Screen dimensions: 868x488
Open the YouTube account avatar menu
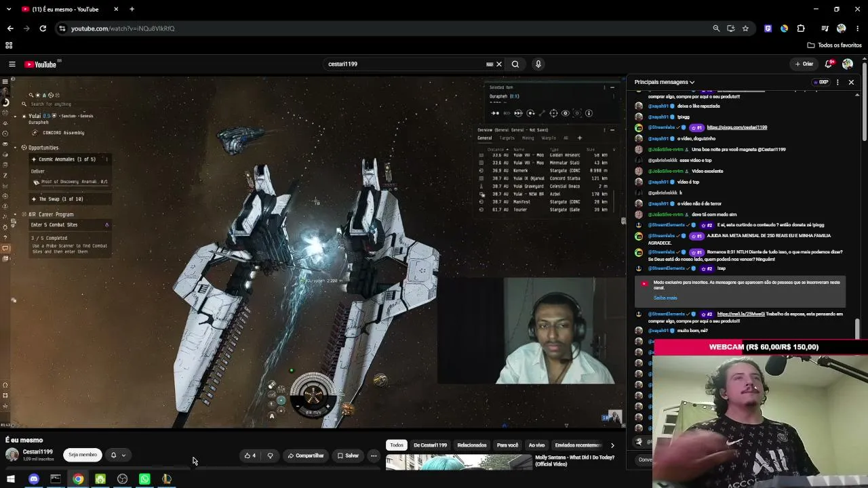(848, 64)
